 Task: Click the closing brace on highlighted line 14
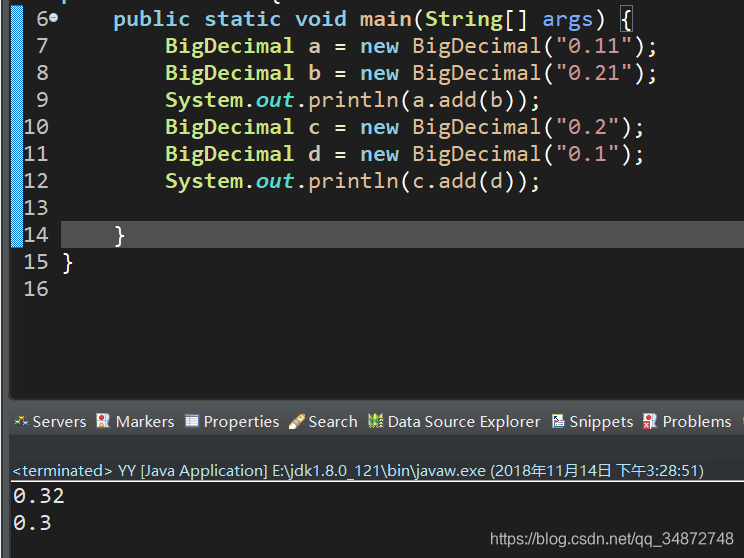(120, 236)
